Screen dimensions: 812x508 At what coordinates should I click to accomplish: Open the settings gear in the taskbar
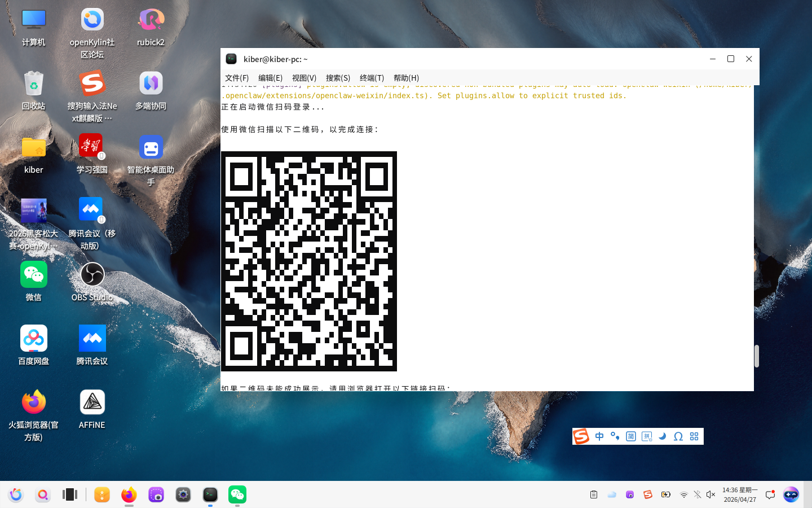pos(183,494)
